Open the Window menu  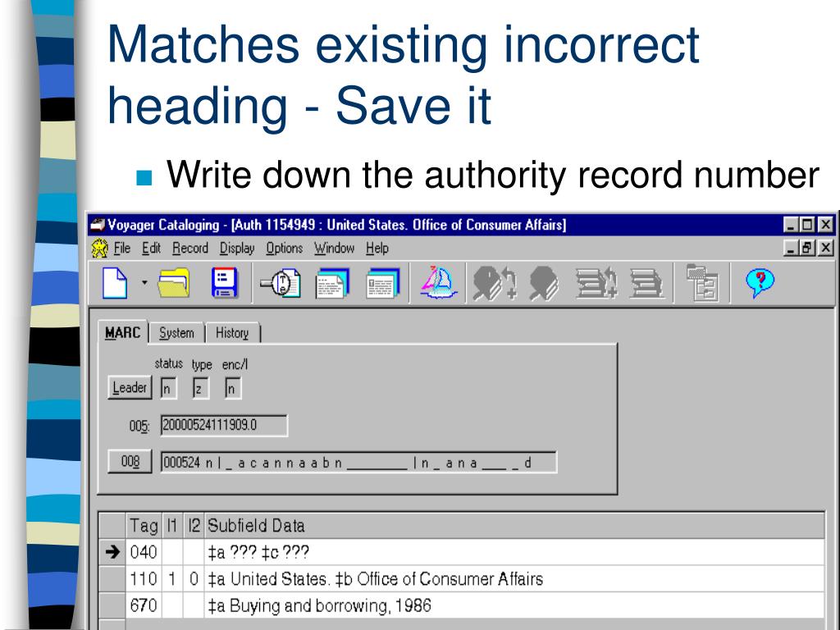click(335, 248)
